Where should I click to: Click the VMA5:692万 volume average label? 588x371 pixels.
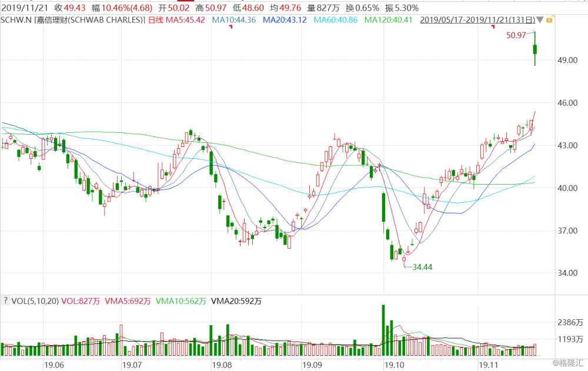click(x=128, y=301)
